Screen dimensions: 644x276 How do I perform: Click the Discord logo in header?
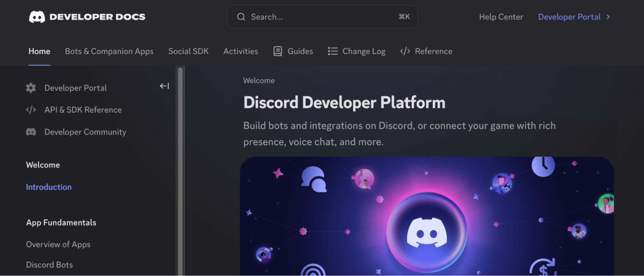pos(37,17)
